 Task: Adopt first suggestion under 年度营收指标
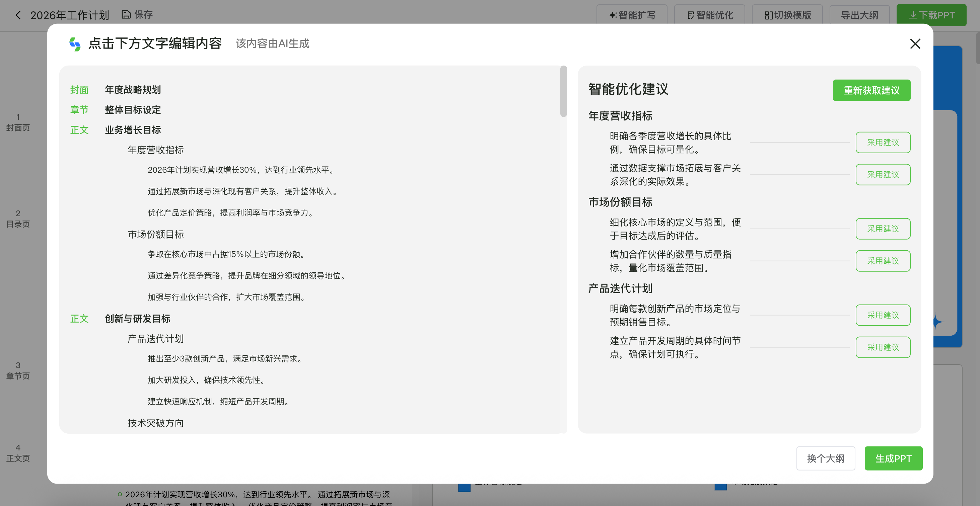pyautogui.click(x=883, y=142)
